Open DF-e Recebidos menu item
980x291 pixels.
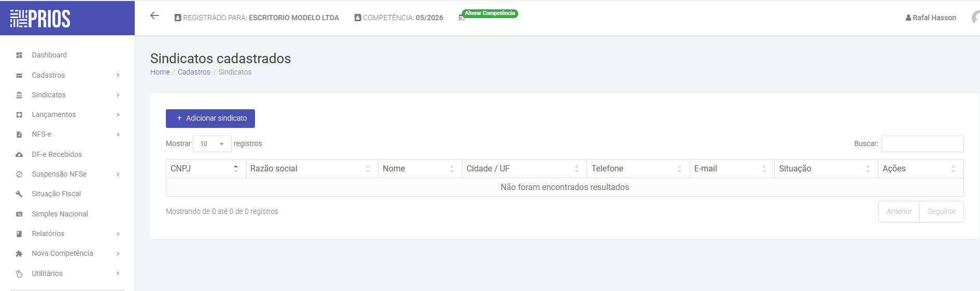click(57, 154)
